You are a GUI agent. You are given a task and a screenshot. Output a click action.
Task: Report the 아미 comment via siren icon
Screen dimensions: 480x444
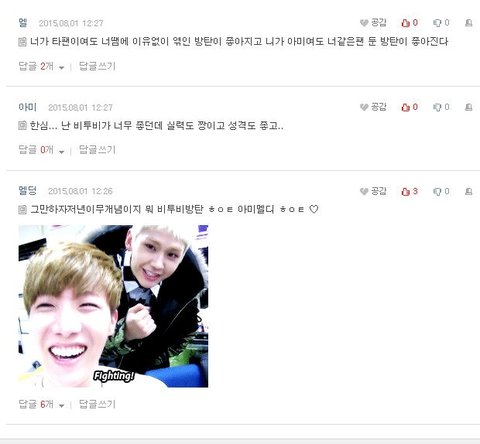pos(469,107)
